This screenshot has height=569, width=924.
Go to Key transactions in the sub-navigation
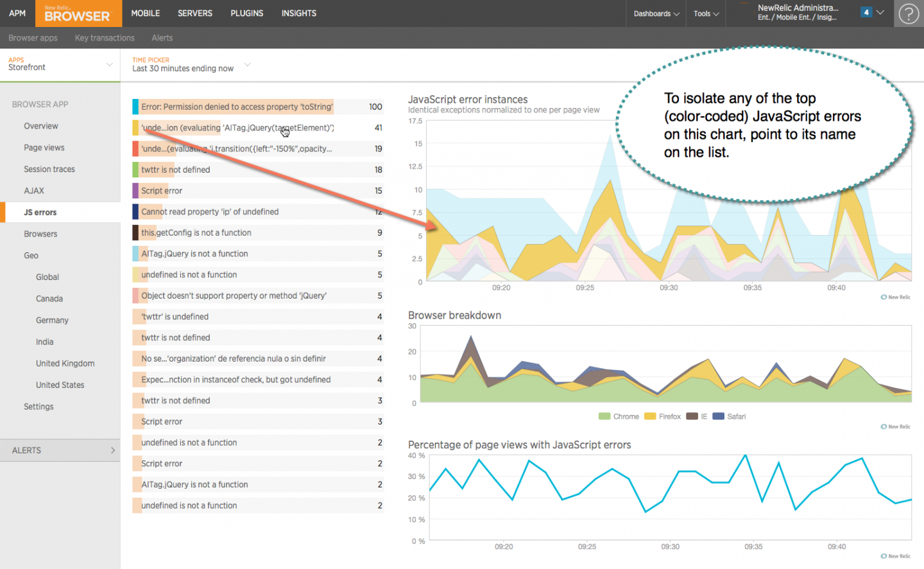pos(105,38)
